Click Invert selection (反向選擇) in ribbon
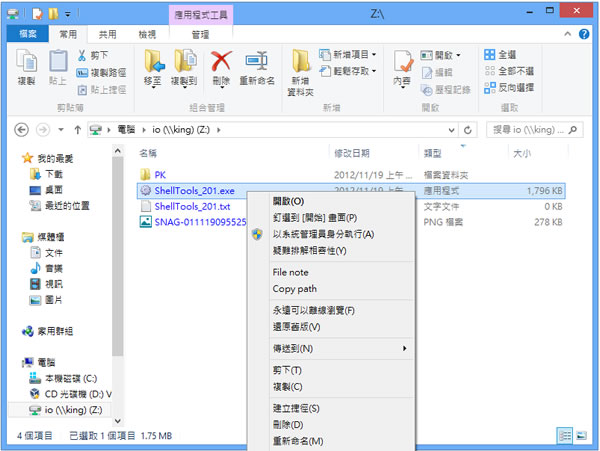This screenshot has width=600, height=451. point(509,87)
